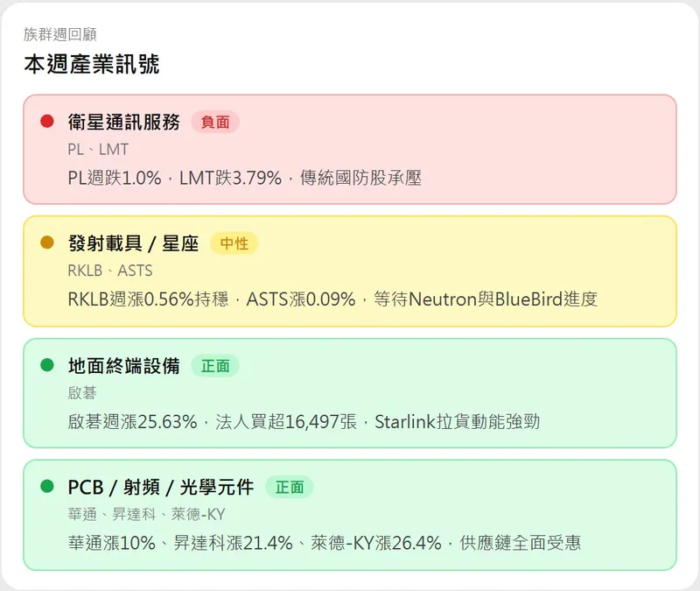This screenshot has height=591, width=700.
Task: Click the summary about 傳統國防股承壓
Action: (244, 178)
